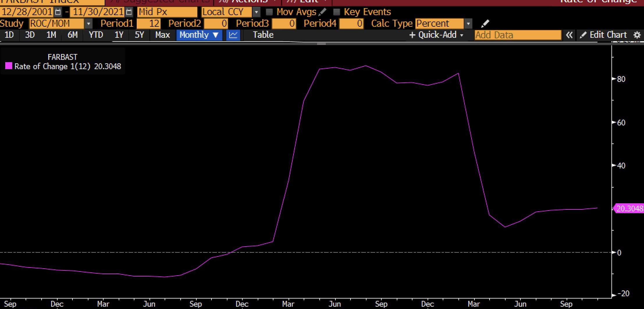This screenshot has height=309, width=644.
Task: Open the end date calendar picker
Action: 129,12
